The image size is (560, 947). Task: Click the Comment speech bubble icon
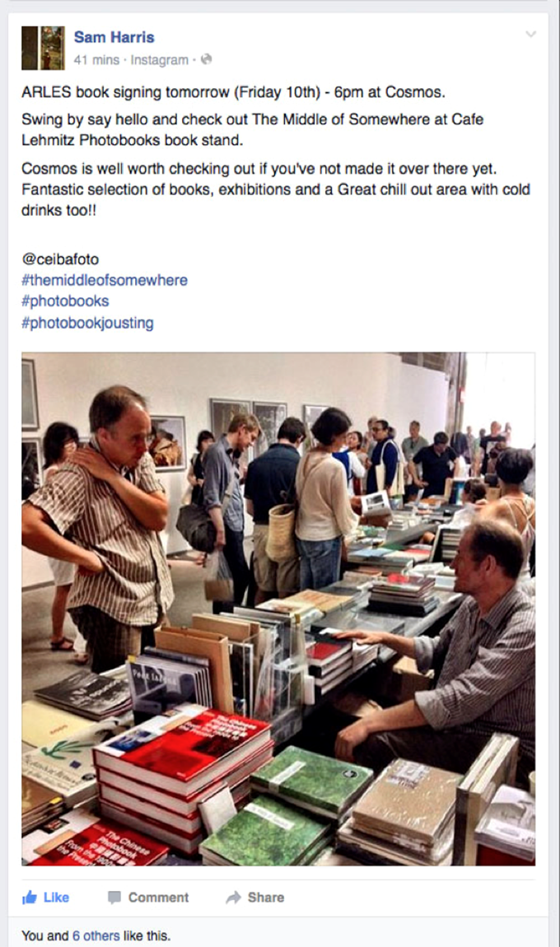[x=114, y=898]
